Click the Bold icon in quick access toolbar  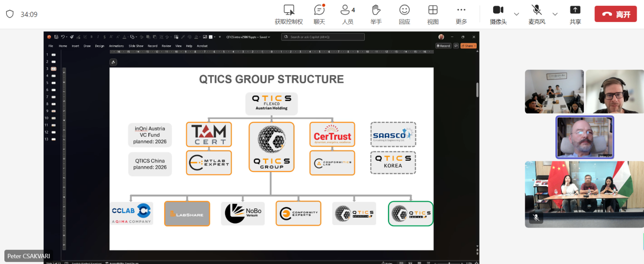tap(91, 37)
